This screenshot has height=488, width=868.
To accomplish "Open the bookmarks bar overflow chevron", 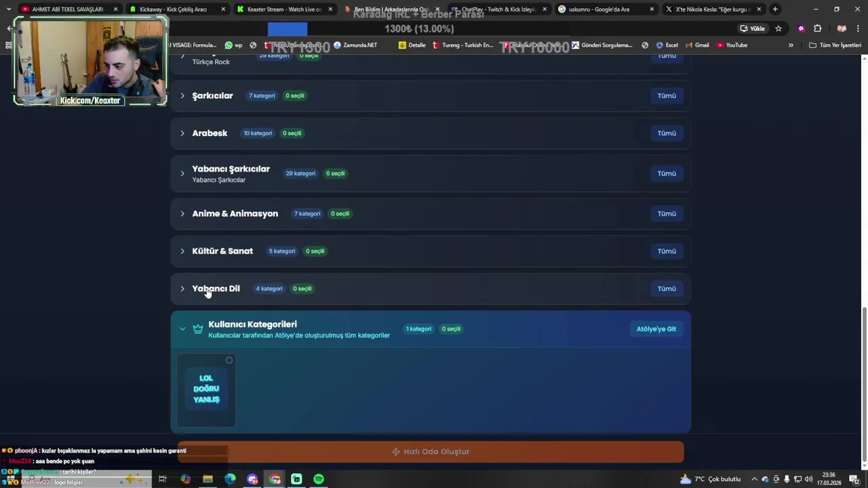I will [791, 45].
